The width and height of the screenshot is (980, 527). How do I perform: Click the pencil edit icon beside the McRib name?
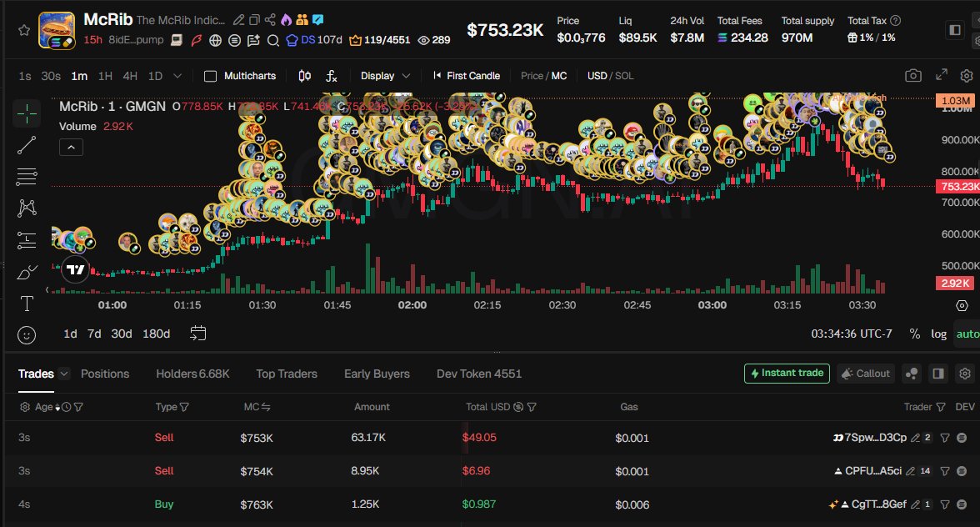coord(238,20)
